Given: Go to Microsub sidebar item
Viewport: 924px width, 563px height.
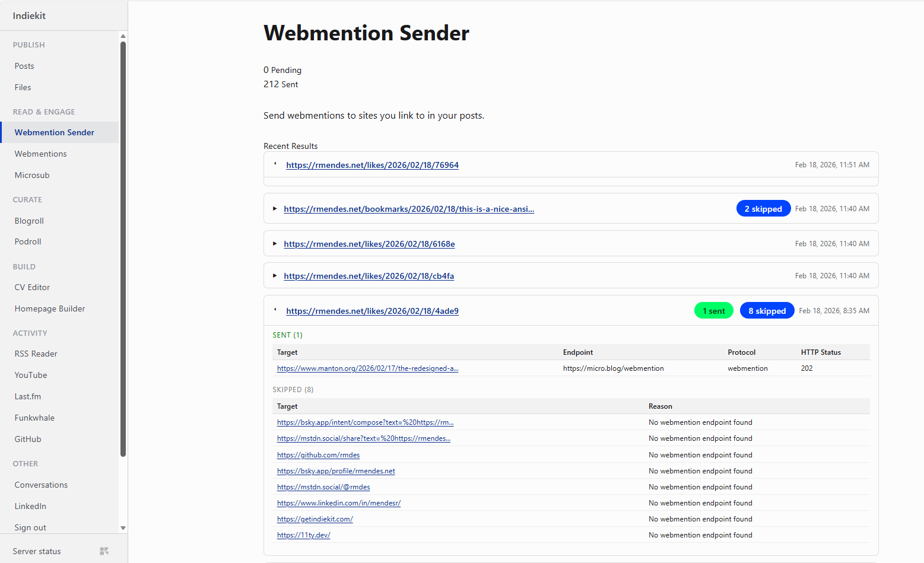Looking at the screenshot, I should (32, 175).
